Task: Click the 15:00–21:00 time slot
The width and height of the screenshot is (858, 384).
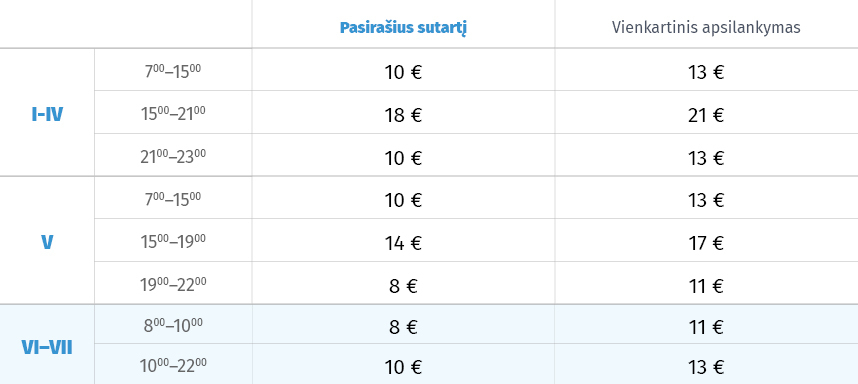Action: tap(173, 114)
